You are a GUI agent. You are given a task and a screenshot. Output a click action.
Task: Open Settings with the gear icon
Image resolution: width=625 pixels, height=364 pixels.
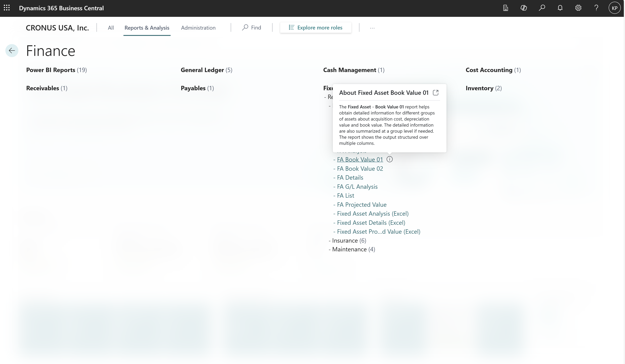(x=578, y=8)
